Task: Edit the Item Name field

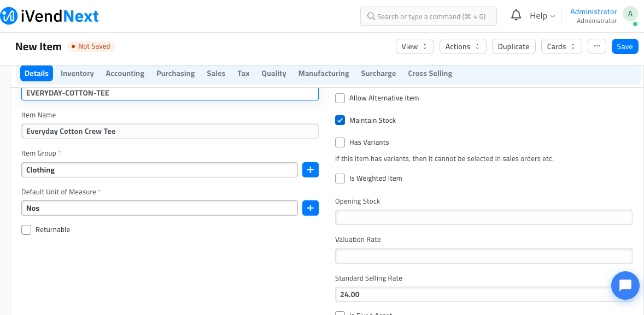Action: point(170,131)
